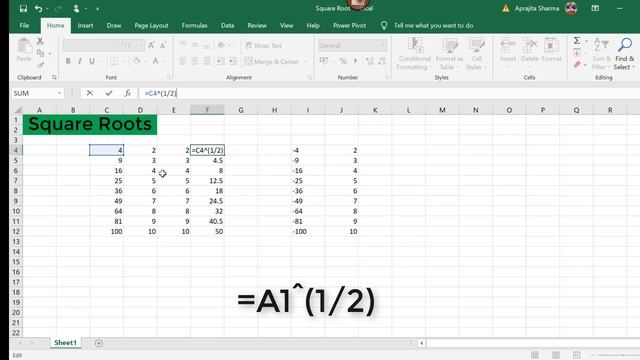Open the touch/mouse mode icon
Image resolution: width=640 pixels, height=360 pixels.
click(76, 9)
